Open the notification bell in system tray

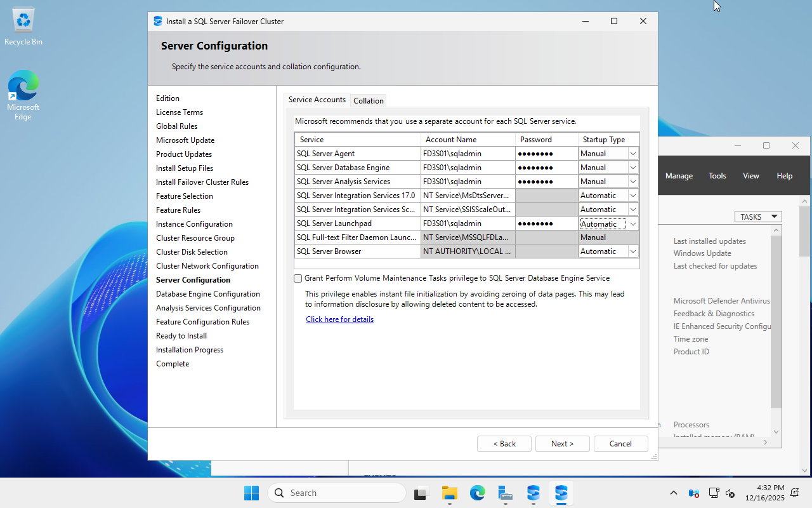794,493
